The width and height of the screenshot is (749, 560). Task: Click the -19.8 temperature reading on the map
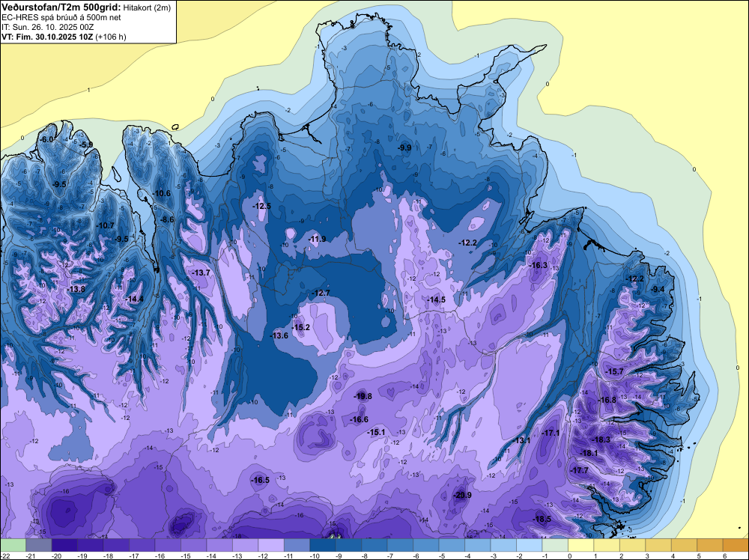click(x=363, y=396)
